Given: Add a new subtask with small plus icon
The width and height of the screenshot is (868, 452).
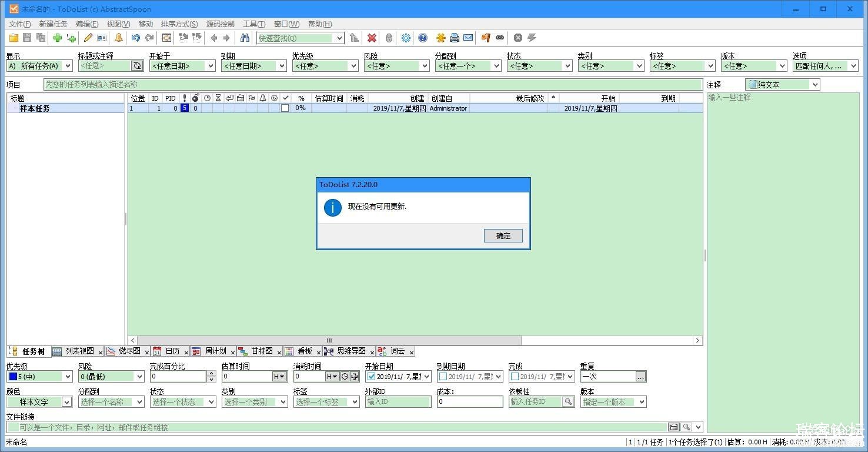Looking at the screenshot, I should point(71,38).
